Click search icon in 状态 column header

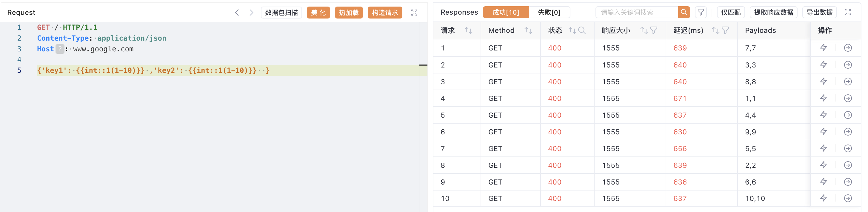[582, 31]
